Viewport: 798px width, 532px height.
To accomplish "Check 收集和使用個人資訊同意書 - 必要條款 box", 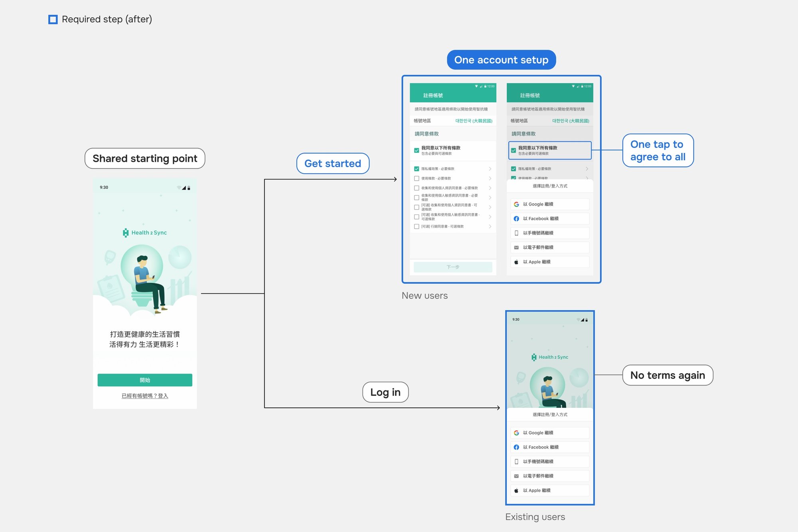I will [417, 188].
